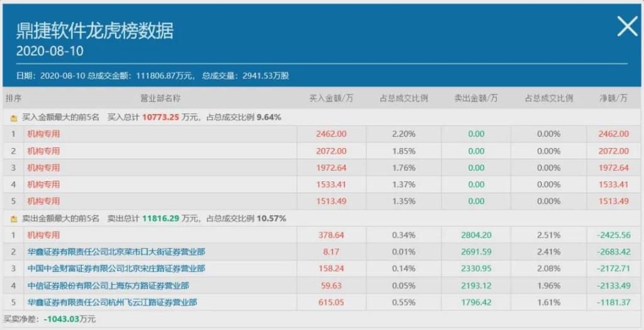Select the net amount -2425.56
The width and height of the screenshot is (644, 330).
tap(614, 235)
